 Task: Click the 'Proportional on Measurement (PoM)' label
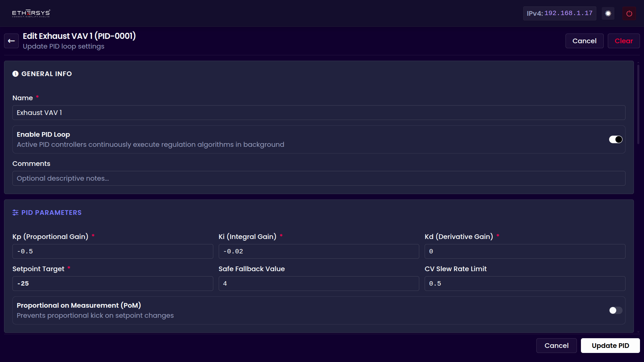(79, 305)
